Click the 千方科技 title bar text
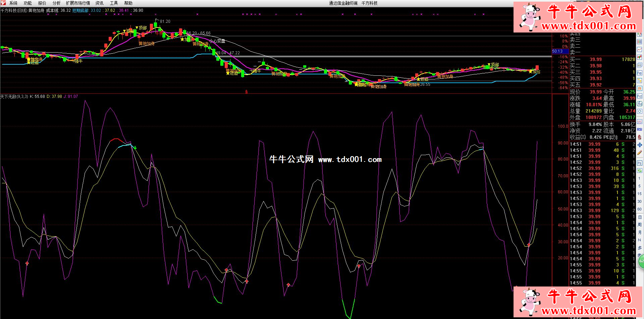Image resolution: width=644 pixels, height=319 pixels. [x=369, y=3]
